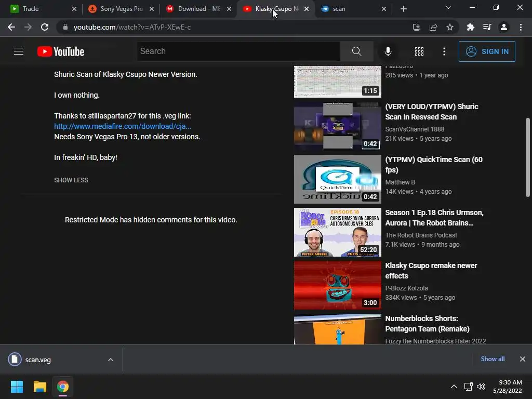Open the (VERY LOUD/YTPMV) Shuric Scan title
532x399 pixels.
pyautogui.click(x=432, y=112)
